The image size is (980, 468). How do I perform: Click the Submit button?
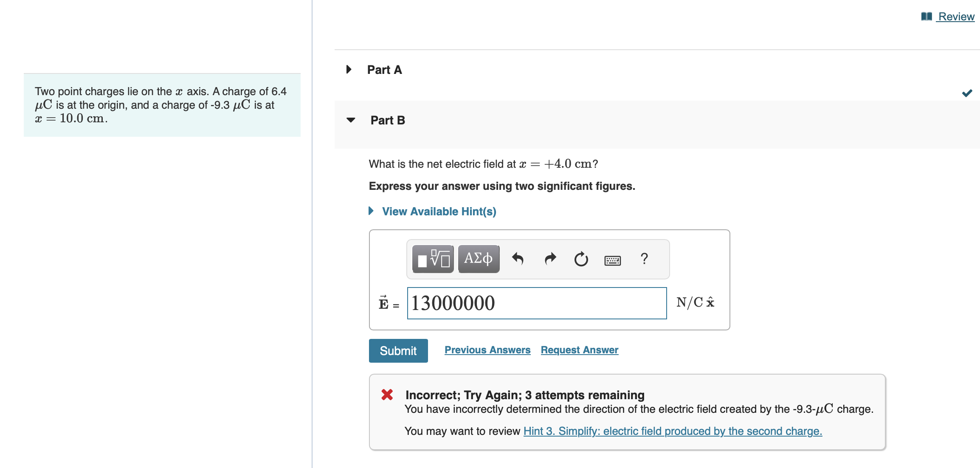pyautogui.click(x=398, y=350)
